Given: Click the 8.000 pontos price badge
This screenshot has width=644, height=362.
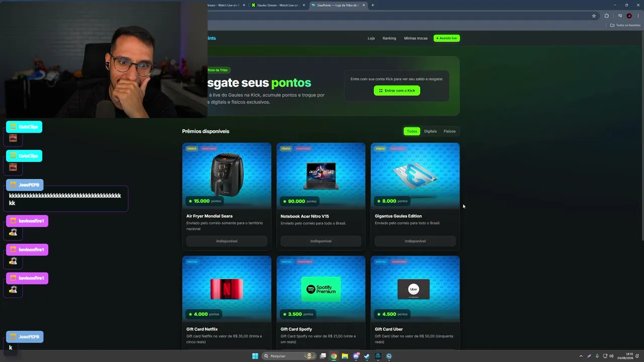Looking at the screenshot, I should 392,201.
